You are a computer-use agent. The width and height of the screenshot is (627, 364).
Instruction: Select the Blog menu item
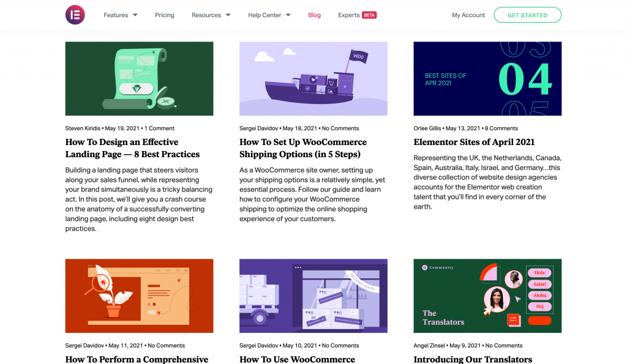[314, 15]
